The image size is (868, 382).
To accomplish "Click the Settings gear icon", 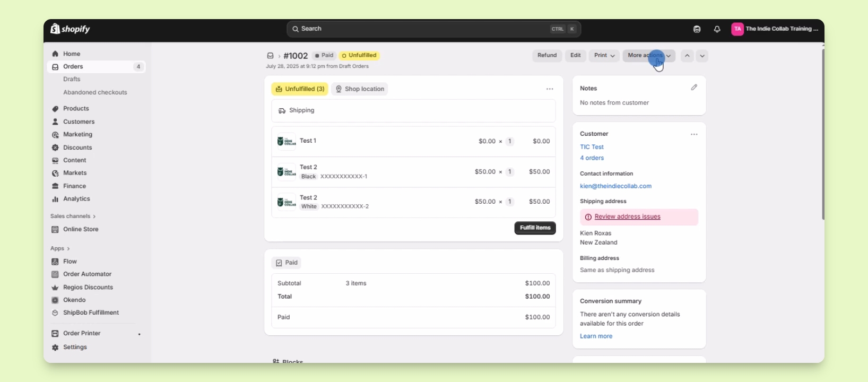I will (55, 348).
